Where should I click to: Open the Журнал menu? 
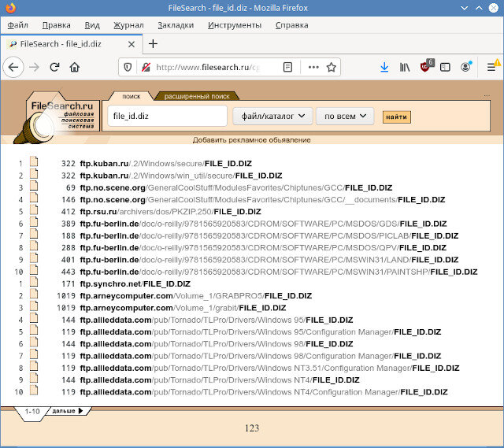pos(128,25)
